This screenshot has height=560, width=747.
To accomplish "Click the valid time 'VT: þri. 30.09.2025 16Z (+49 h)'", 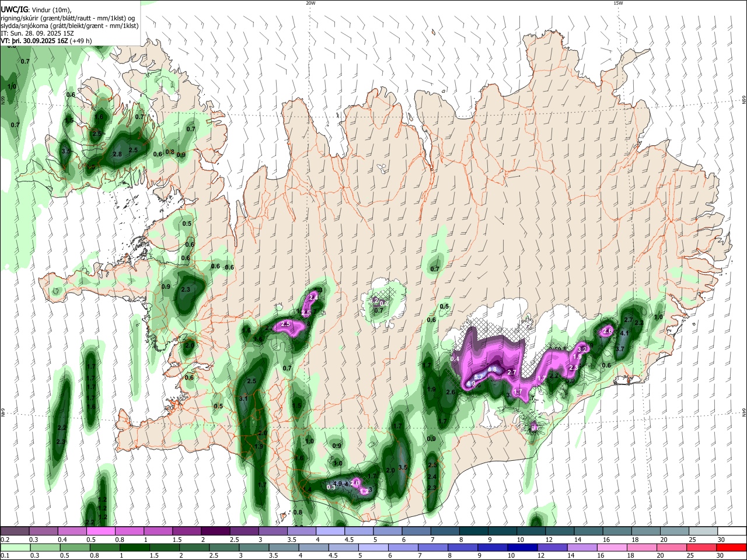I will (46, 41).
